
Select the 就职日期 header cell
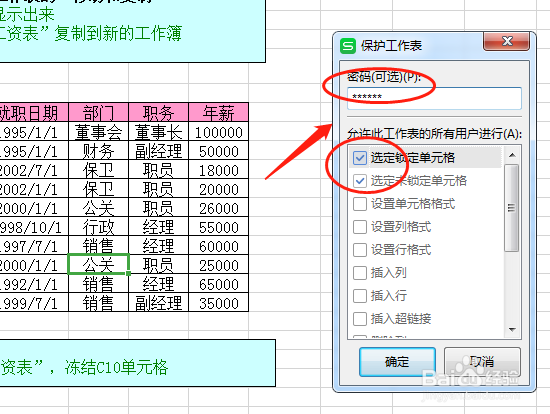click(34, 112)
